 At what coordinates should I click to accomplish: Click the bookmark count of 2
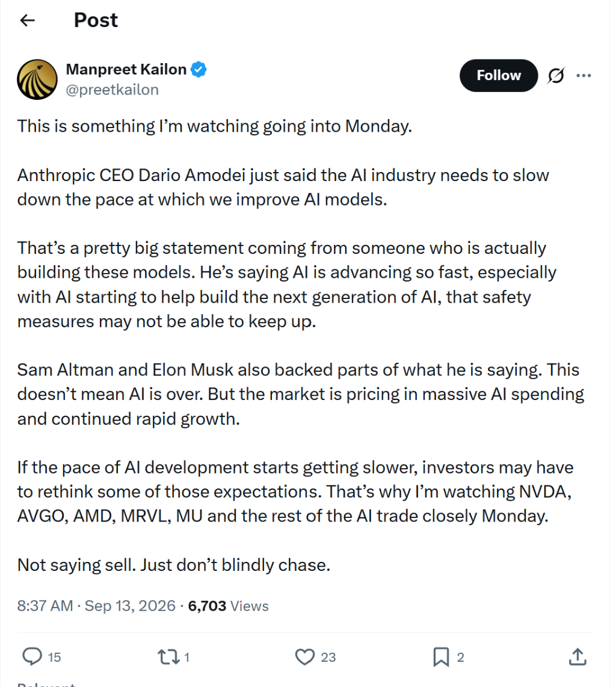click(x=460, y=657)
